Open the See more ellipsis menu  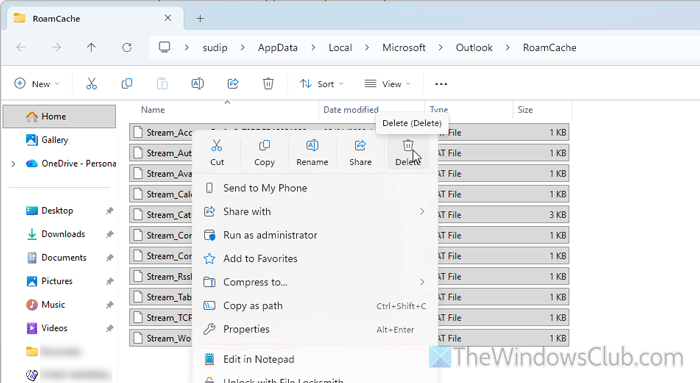441,84
